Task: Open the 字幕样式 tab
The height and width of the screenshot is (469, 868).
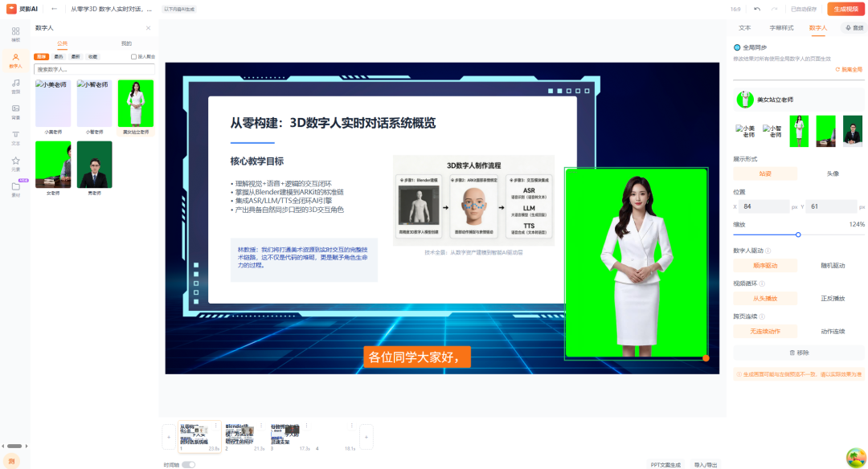Action: pos(781,27)
